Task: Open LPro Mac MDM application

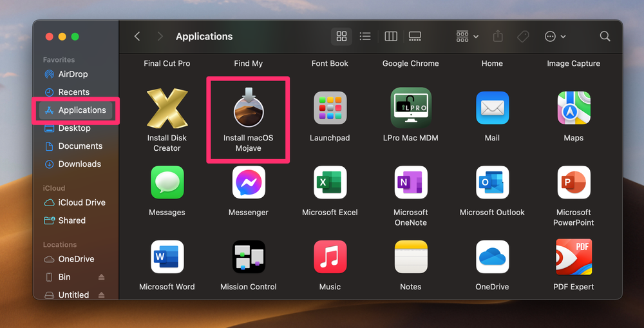Action: [x=411, y=109]
